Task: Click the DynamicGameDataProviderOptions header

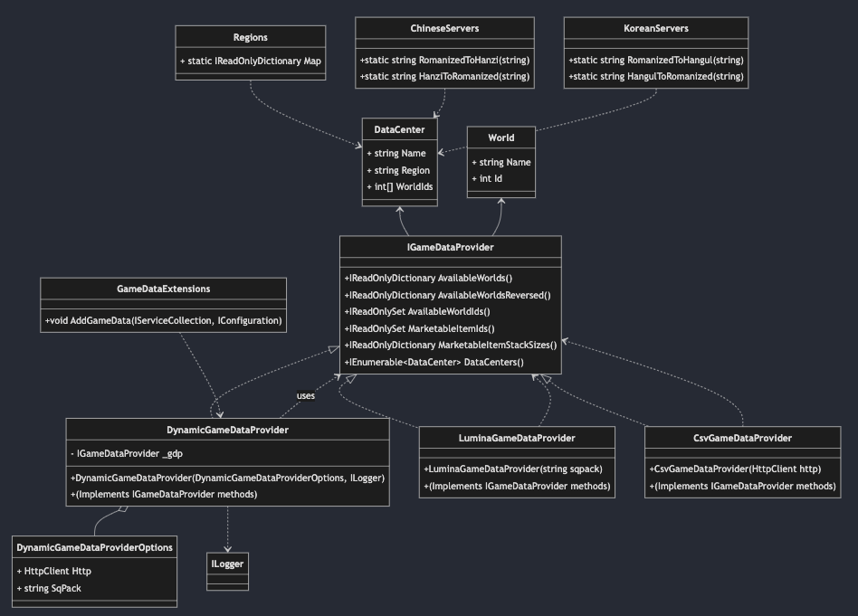Action: pos(94,547)
